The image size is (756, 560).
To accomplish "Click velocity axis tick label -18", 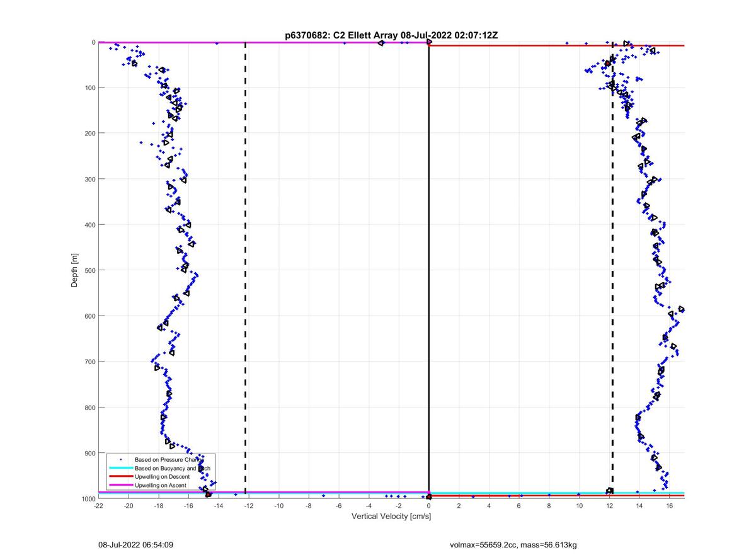I will coord(158,505).
